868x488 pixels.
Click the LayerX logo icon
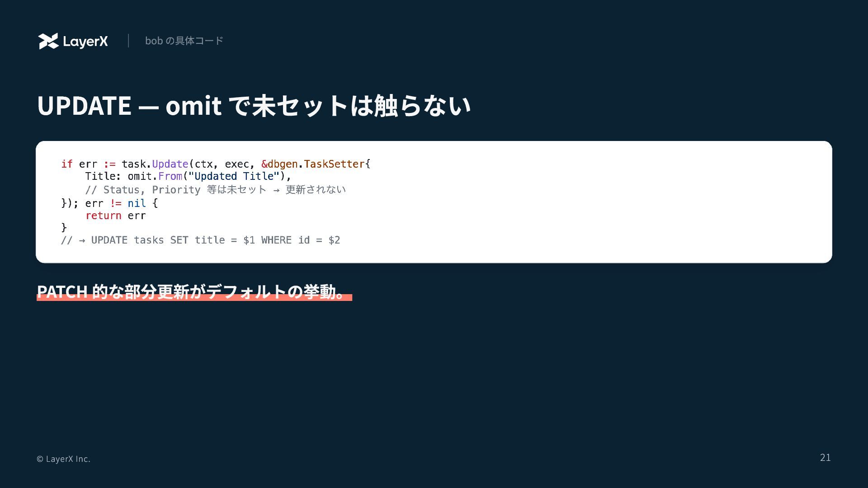(48, 41)
